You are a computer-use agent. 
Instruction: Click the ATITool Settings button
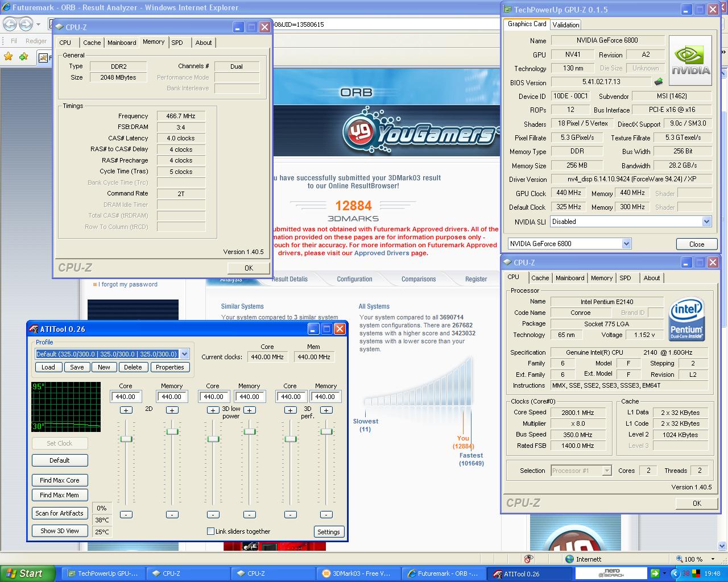click(x=329, y=532)
